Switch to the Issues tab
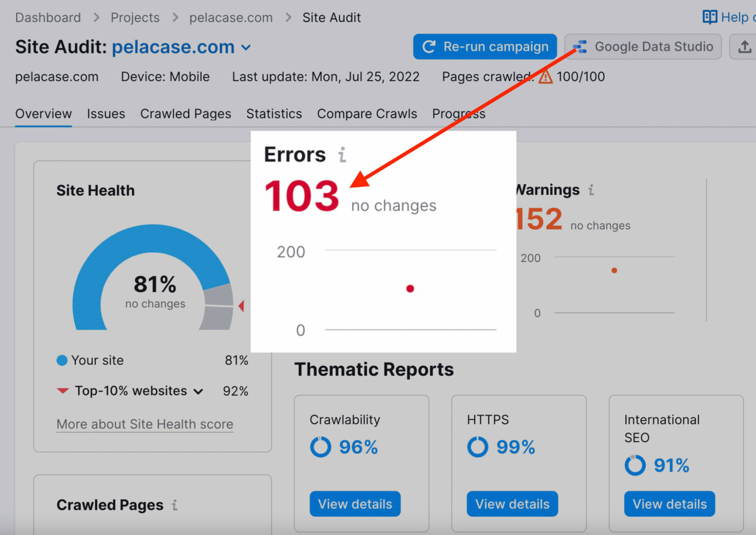This screenshot has width=756, height=535. pyautogui.click(x=106, y=114)
